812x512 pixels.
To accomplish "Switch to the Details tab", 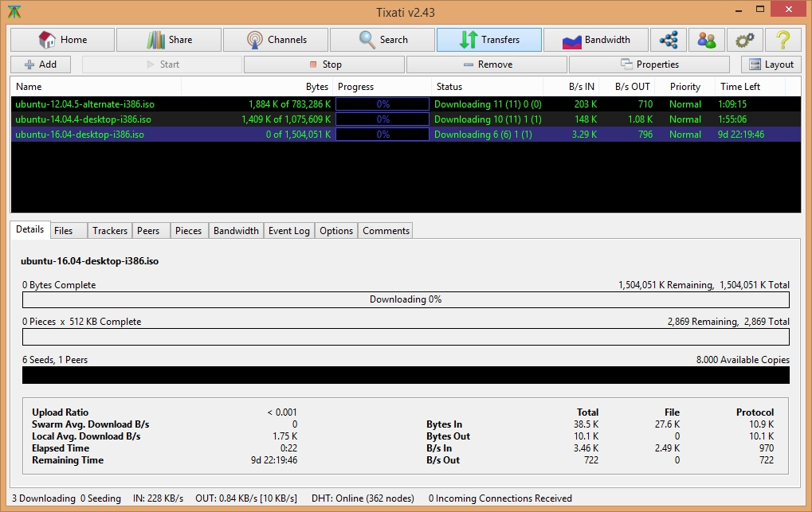I will 30,229.
